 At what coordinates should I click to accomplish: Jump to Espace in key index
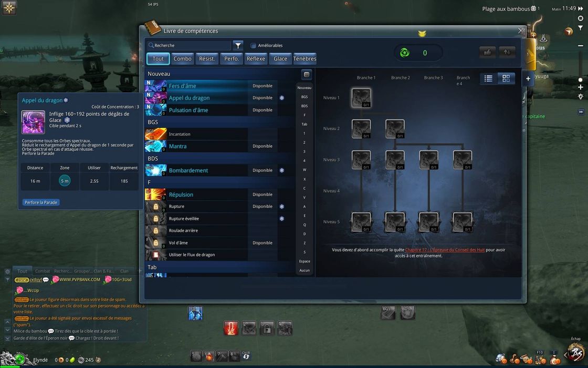coord(304,261)
